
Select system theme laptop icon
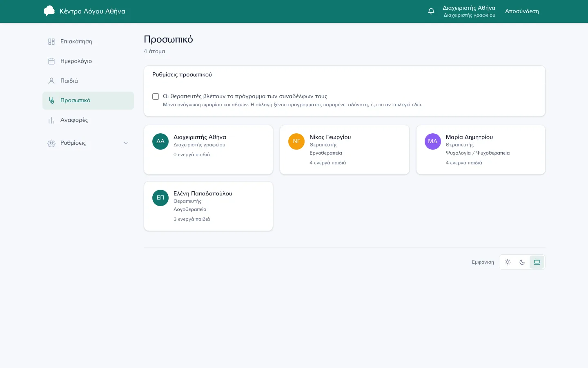tap(537, 262)
